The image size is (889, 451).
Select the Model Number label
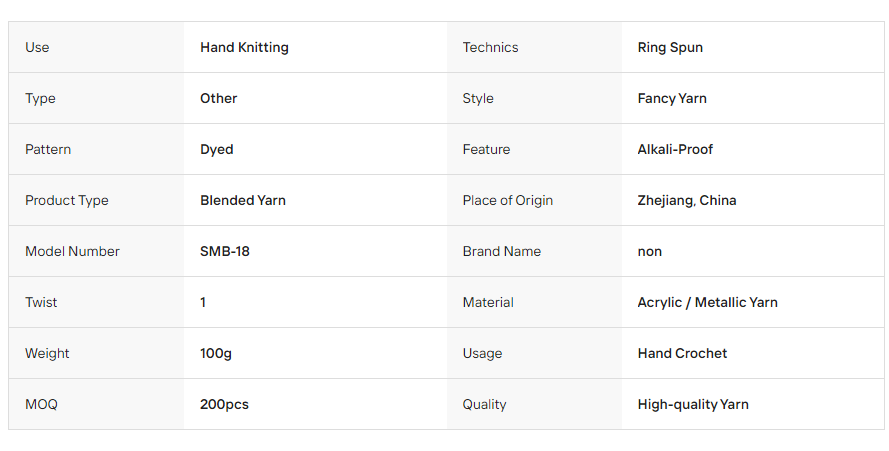point(73,251)
